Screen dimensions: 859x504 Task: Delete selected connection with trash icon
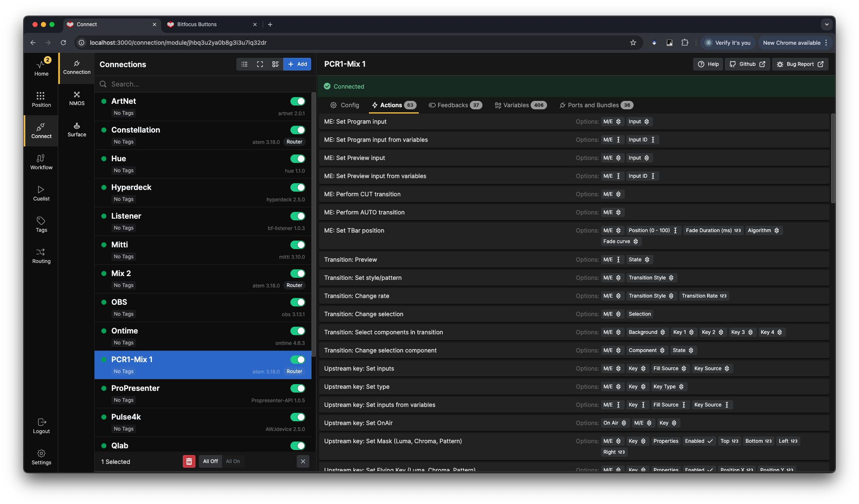pyautogui.click(x=189, y=461)
